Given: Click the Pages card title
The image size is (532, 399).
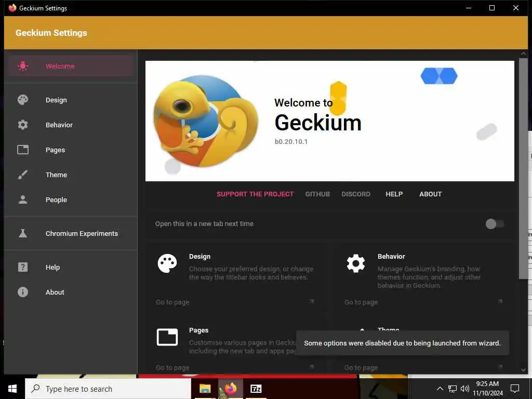Looking at the screenshot, I should (199, 330).
